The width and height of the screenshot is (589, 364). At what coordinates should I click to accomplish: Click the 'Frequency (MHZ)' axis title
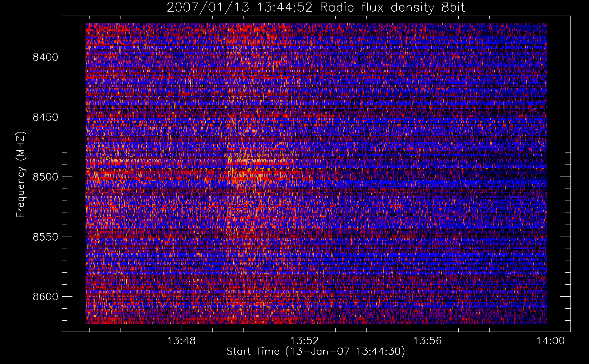pyautogui.click(x=21, y=175)
